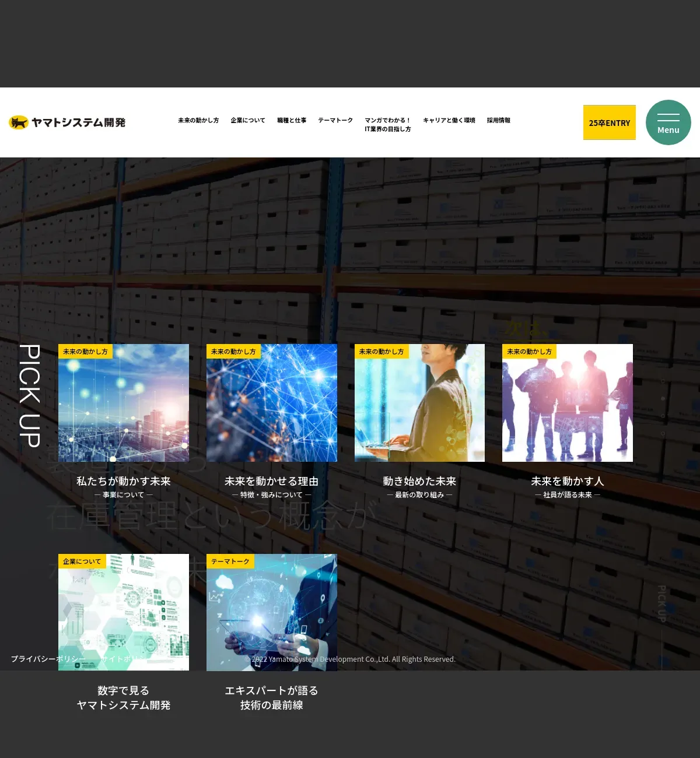Click the 動き始めた未来 title link
The image size is (700, 758).
point(419,481)
